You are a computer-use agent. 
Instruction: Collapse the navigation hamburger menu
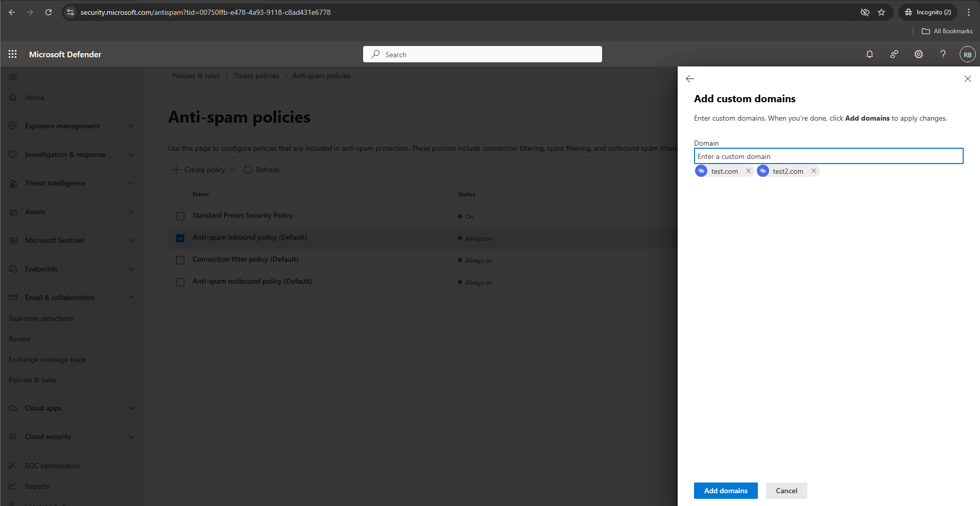[x=13, y=77]
